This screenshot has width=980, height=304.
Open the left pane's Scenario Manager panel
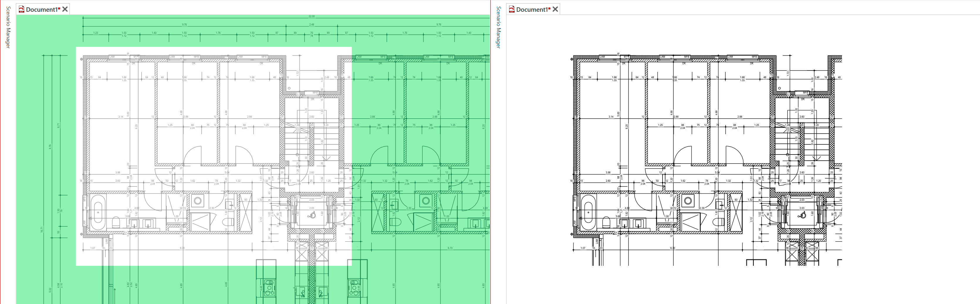[8, 27]
